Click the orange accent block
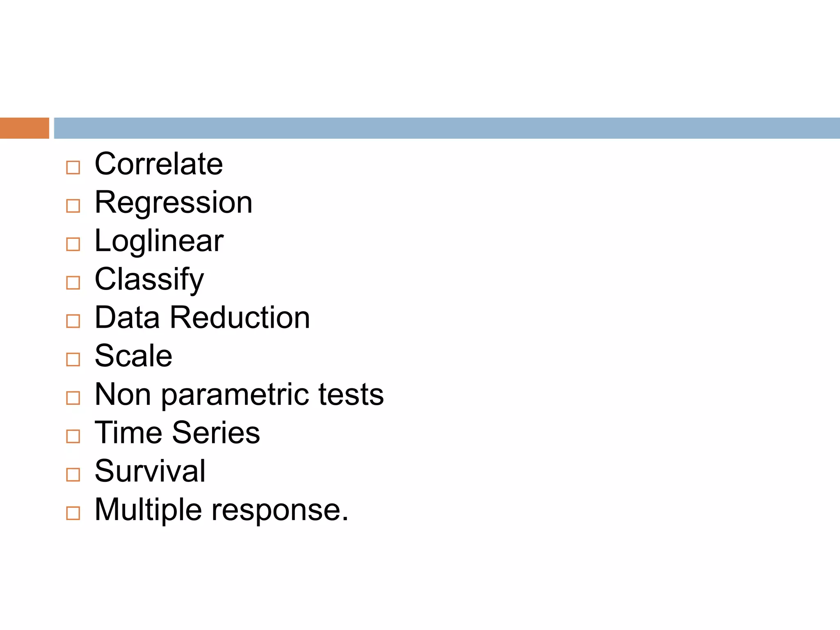 coord(24,128)
